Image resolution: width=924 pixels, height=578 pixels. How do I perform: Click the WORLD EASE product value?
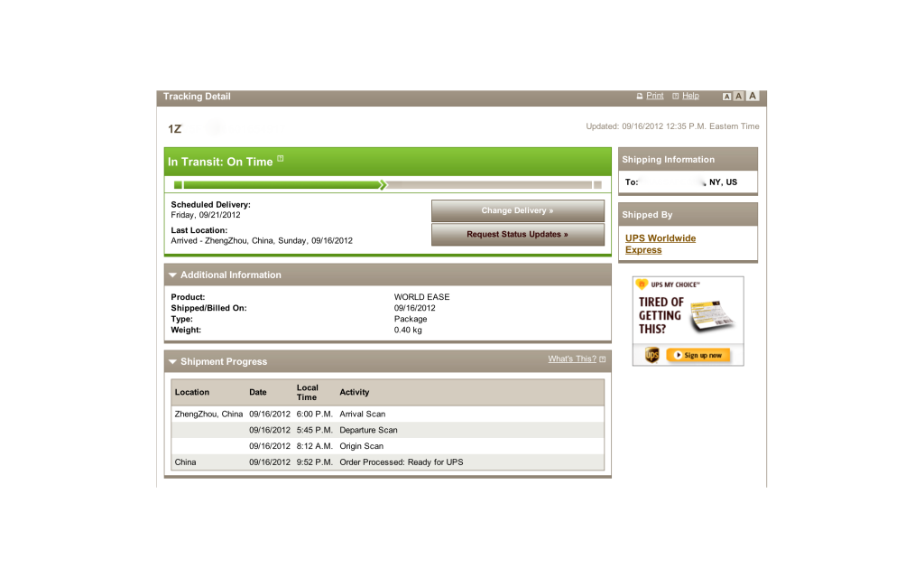coord(421,296)
